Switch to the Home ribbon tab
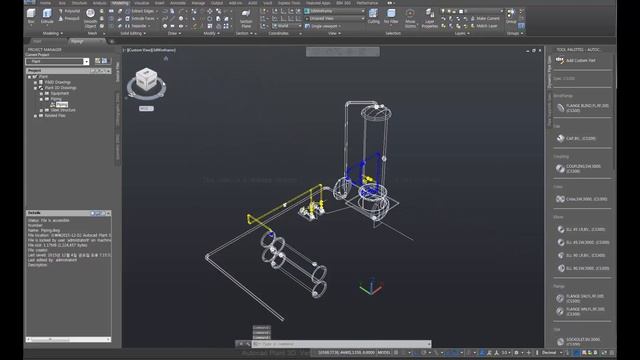 click(45, 3)
